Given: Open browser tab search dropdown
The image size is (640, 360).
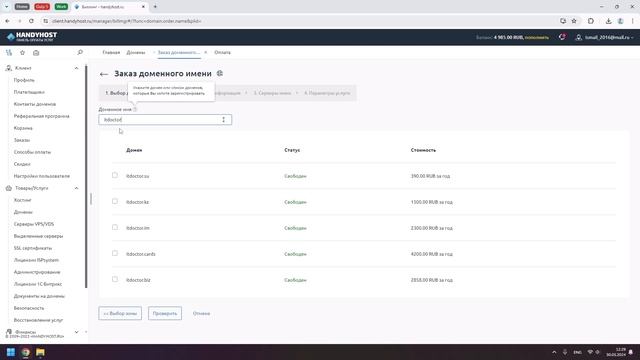Looking at the screenshot, I should pyautogui.click(x=7, y=7).
